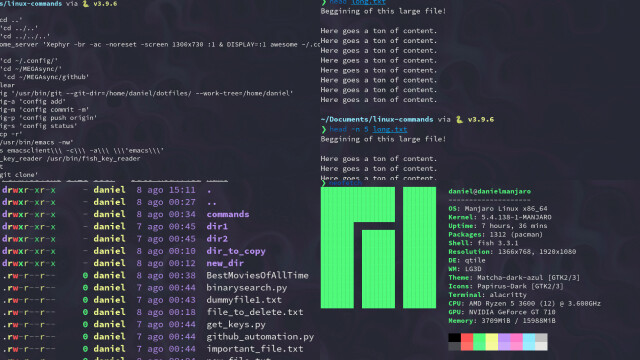640x360 pixels.
Task: Click the alias text 'config commit -m'
Action: [x=53, y=110]
